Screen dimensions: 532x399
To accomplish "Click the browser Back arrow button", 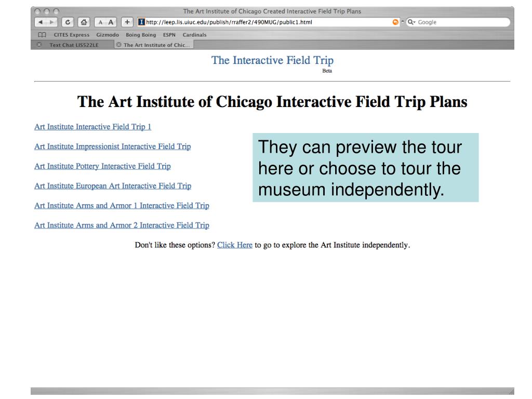I will pos(41,22).
